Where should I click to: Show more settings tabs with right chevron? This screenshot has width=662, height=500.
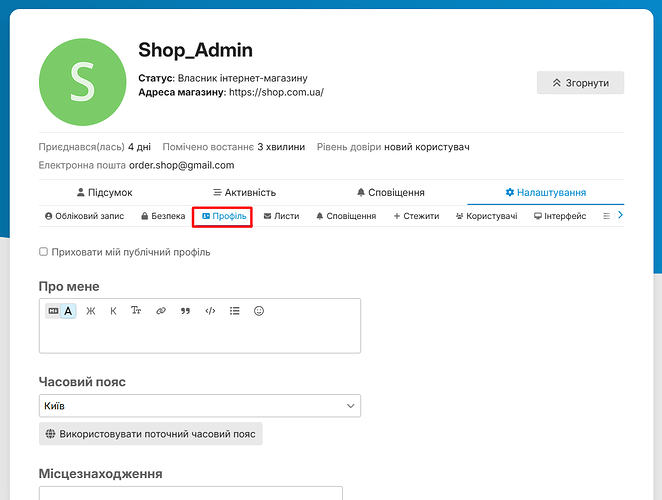tap(620, 215)
